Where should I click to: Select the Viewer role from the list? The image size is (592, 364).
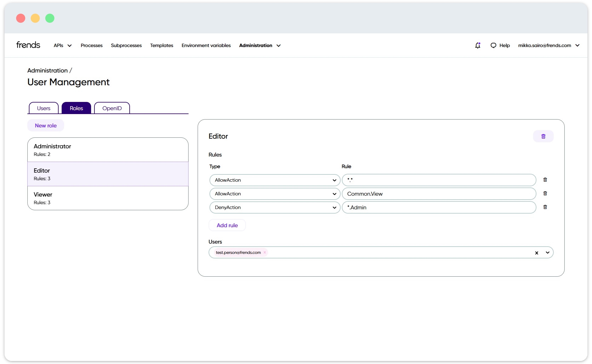pos(108,198)
